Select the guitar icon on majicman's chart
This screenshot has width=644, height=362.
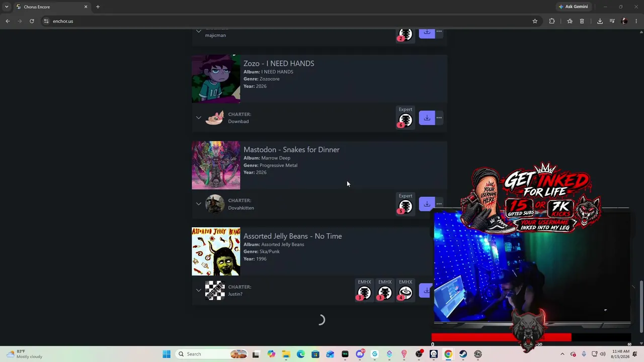[405, 35]
